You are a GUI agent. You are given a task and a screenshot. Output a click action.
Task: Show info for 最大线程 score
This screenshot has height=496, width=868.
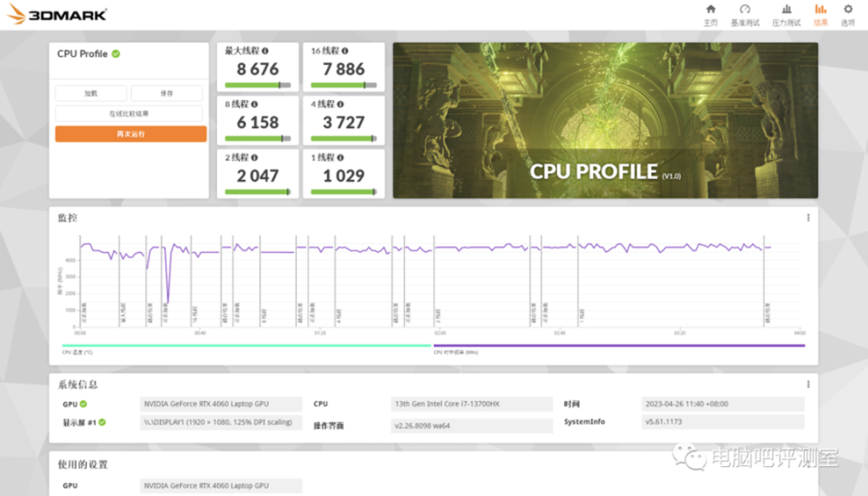click(265, 51)
